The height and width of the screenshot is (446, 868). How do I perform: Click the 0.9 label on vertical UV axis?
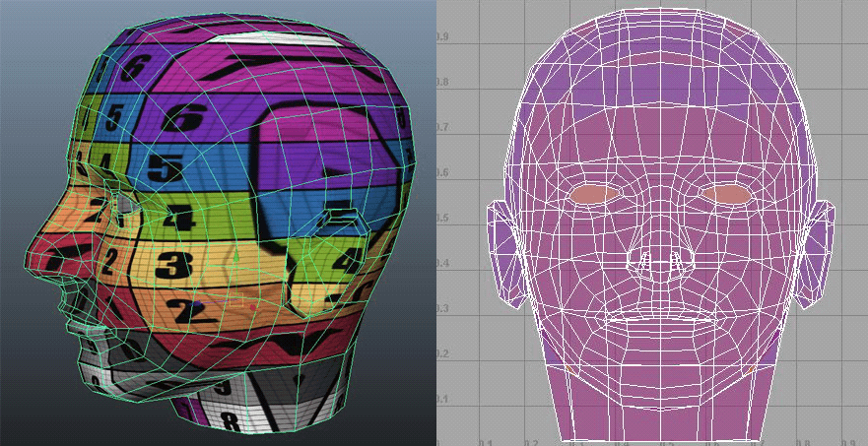(445, 36)
